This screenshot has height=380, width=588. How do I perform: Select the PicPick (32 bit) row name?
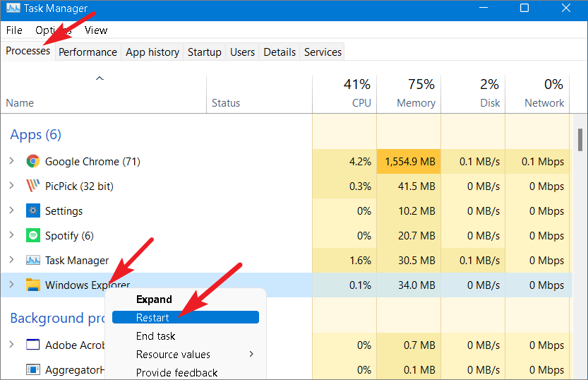[x=79, y=186]
